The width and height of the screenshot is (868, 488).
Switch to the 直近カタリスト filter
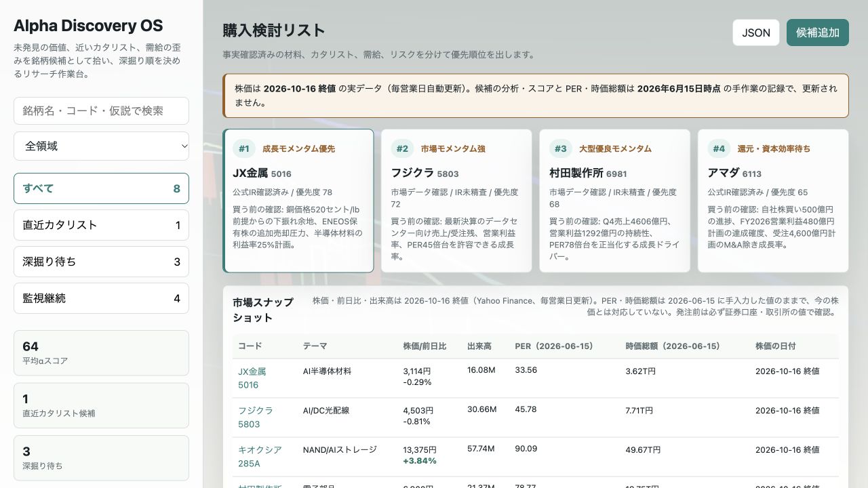(101, 225)
